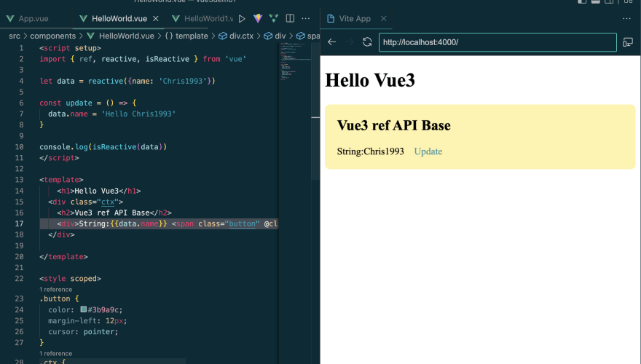Click the 'update' constant on line 6
Image resolution: width=641 pixels, height=364 pixels.
pos(79,103)
